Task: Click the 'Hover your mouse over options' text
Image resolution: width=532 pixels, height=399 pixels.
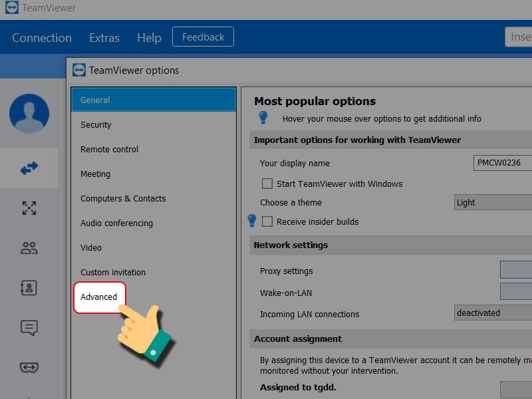Action: tap(382, 119)
